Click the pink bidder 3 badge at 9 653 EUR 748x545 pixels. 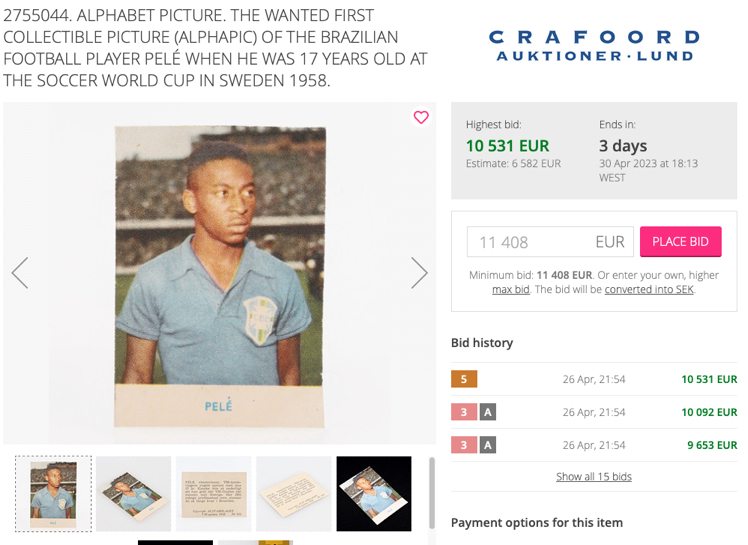click(x=464, y=445)
